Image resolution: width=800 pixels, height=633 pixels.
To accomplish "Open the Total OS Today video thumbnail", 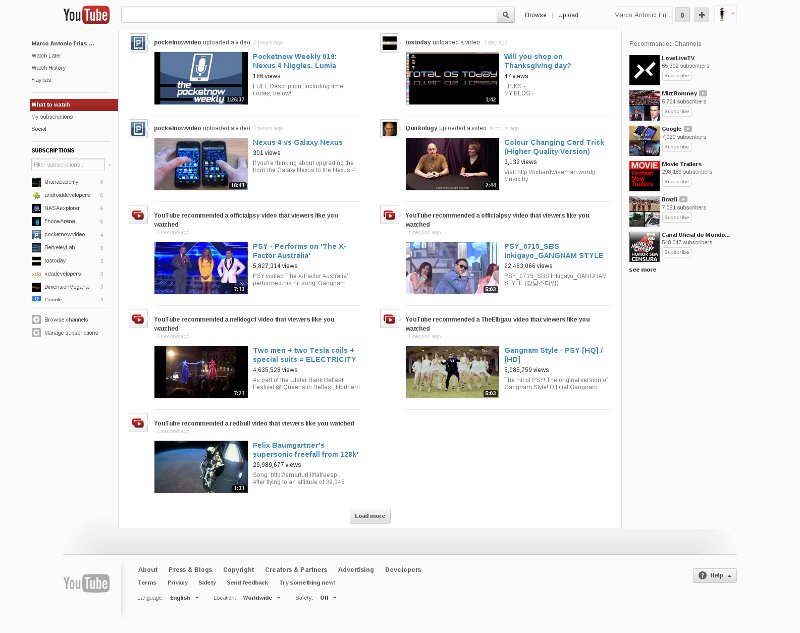I will (453, 78).
